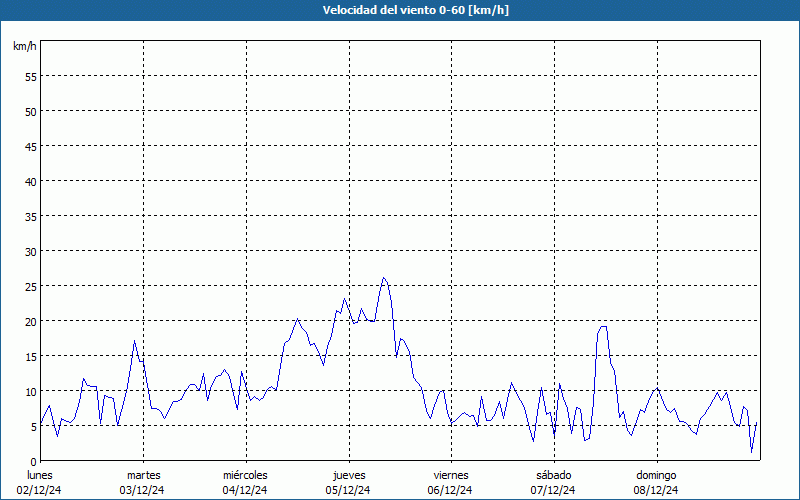Click the 'martes' day label
The width and height of the screenshot is (800, 500).
pos(143,475)
